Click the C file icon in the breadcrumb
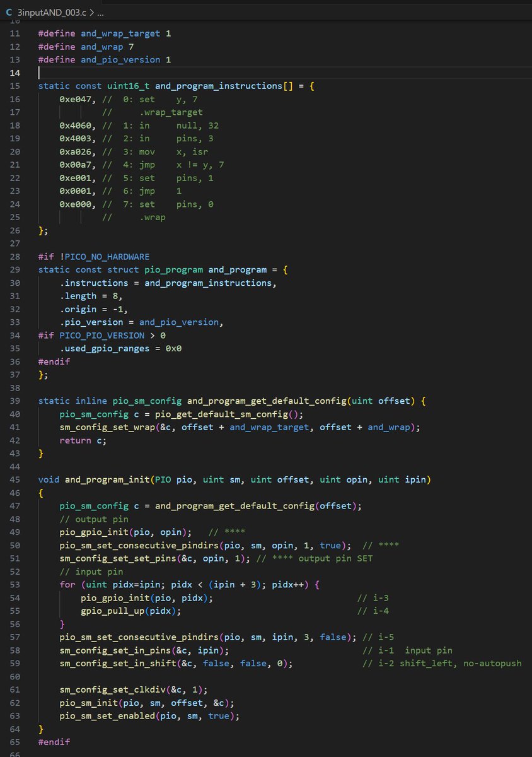 9,12
